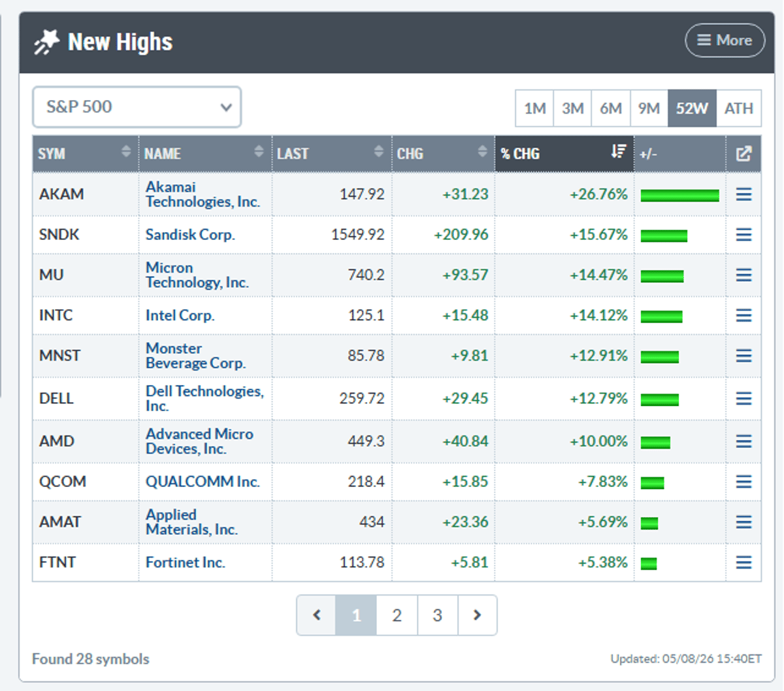
Task: Click the +93.57 change value
Action: [465, 275]
